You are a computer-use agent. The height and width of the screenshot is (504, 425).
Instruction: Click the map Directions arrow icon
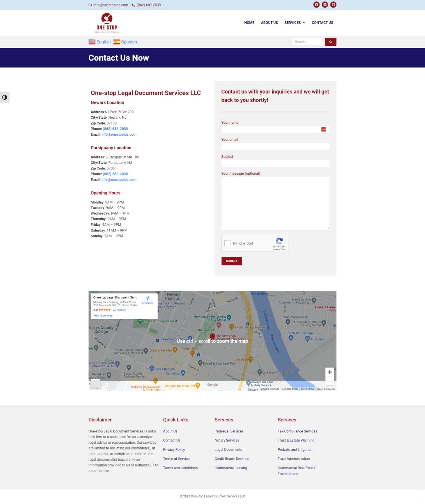147,298
